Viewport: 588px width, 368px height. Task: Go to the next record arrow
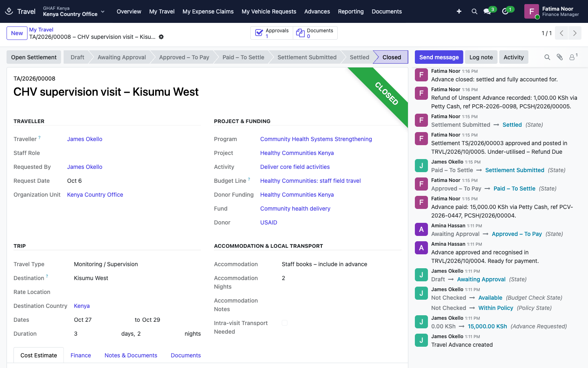coord(575,33)
